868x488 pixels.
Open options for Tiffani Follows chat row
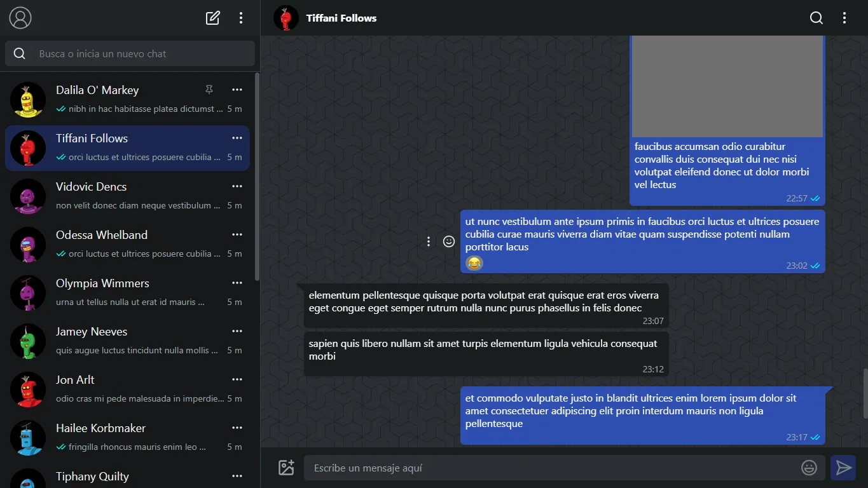click(x=237, y=138)
